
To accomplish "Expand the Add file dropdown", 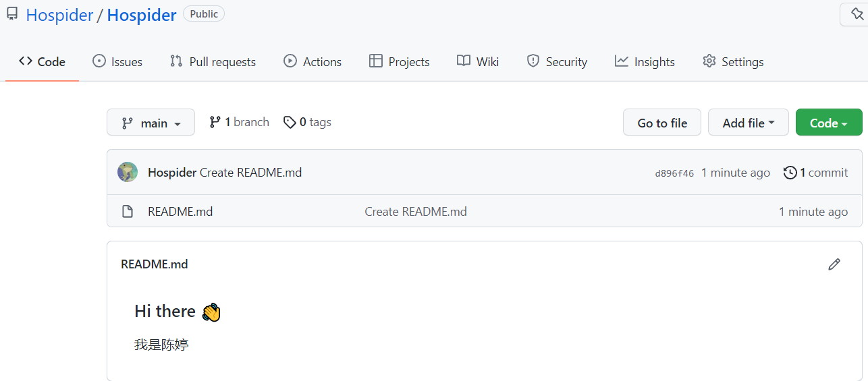I will click(x=749, y=123).
